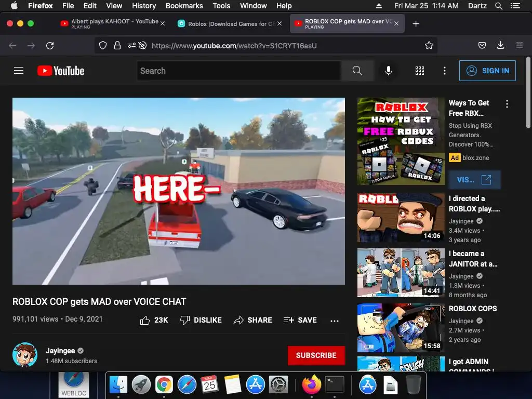Click the SIGN IN button

pyautogui.click(x=487, y=71)
